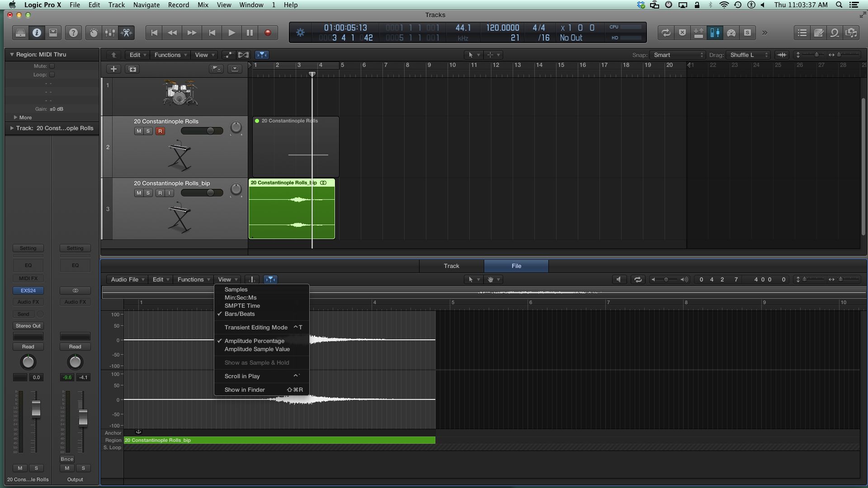This screenshot has height=488, width=868.
Task: Open the Loop Browser button
Action: click(x=835, y=33)
